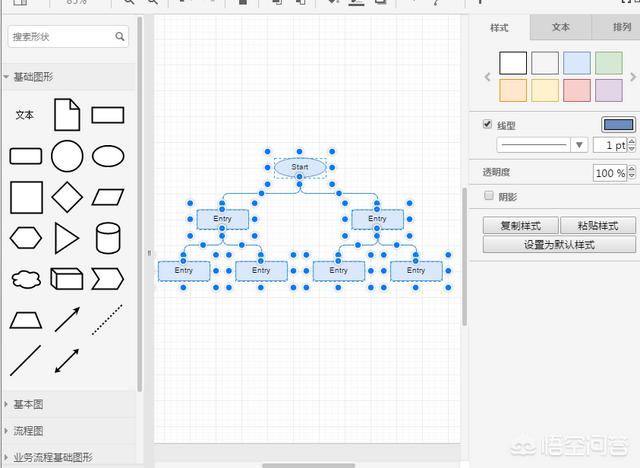Select the ellipse shape in the palette
640x468 pixels.
(x=108, y=156)
